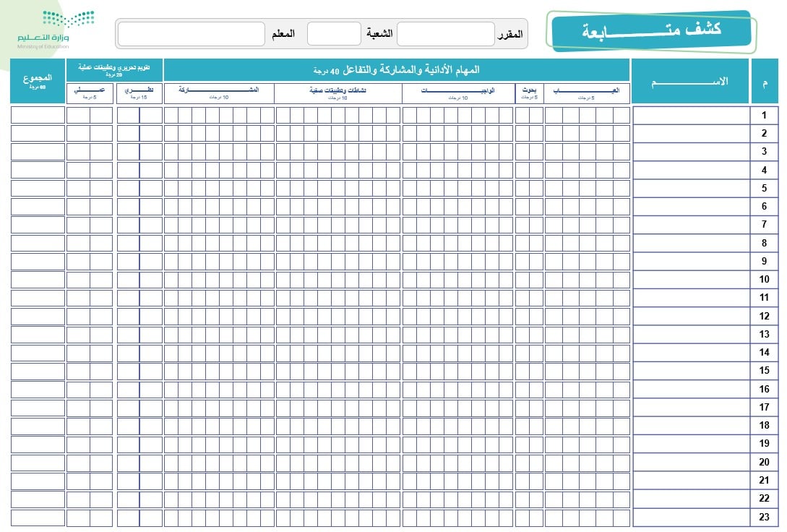Click row number 18

click(764, 426)
